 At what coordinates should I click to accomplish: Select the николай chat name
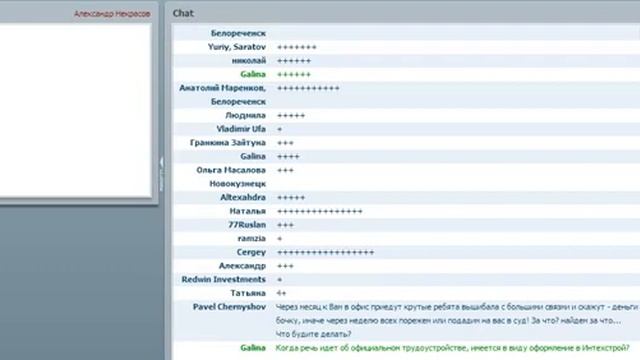coord(249,61)
